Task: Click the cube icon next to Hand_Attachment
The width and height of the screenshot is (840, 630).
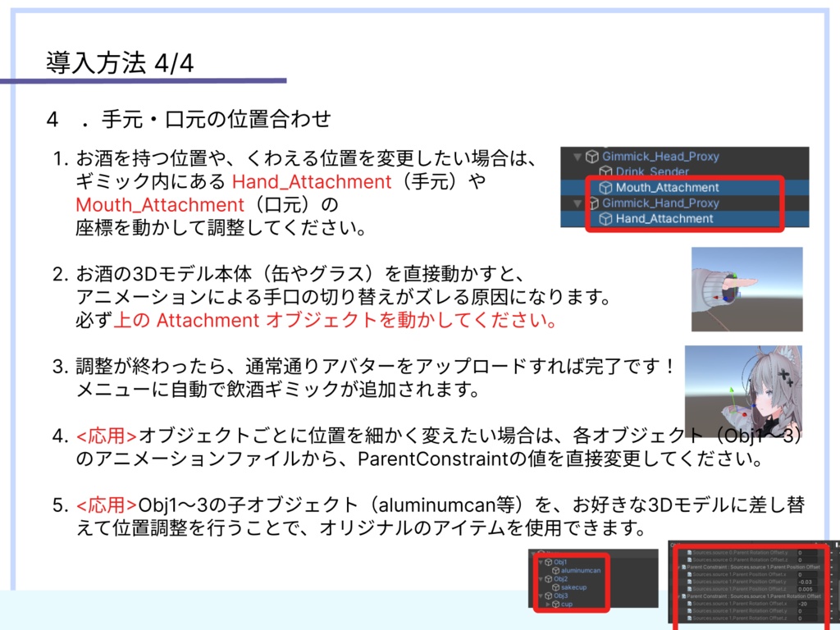Action: point(605,218)
